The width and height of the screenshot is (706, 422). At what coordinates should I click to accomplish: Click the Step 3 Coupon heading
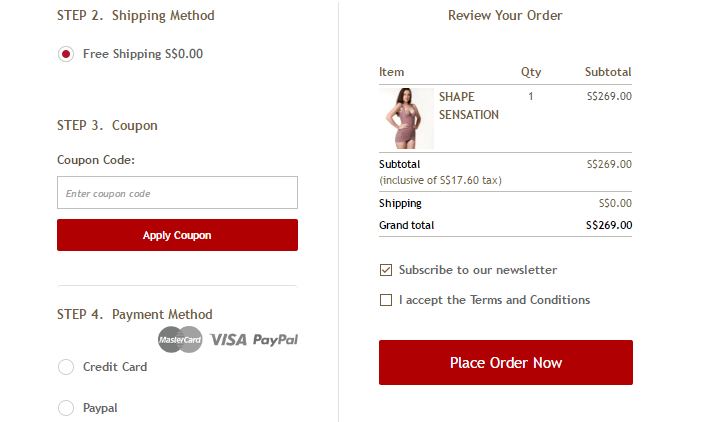point(108,125)
